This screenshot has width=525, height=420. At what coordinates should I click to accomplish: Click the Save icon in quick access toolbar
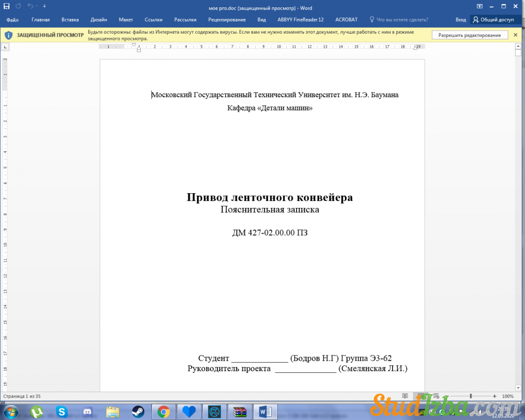[x=7, y=6]
